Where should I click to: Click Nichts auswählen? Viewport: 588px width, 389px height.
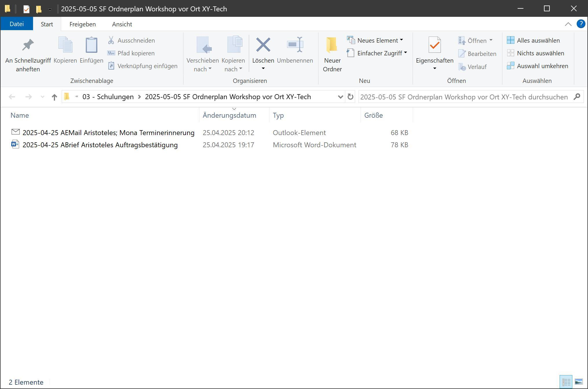pyautogui.click(x=535, y=53)
